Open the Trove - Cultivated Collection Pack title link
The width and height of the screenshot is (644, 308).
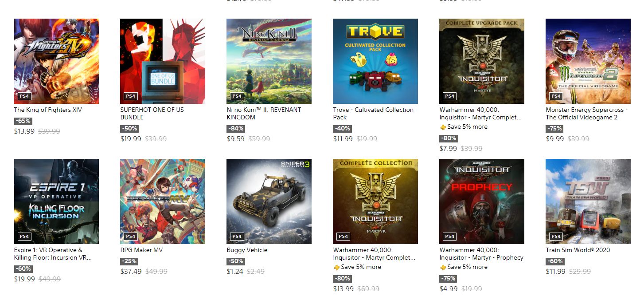click(x=373, y=114)
